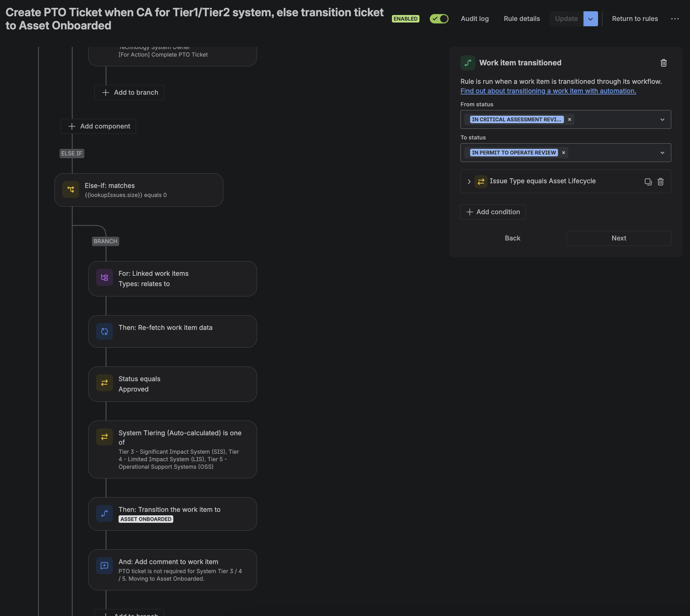This screenshot has height=616, width=690.
Task: Duplicate the Issue Type condition
Action: (648, 181)
